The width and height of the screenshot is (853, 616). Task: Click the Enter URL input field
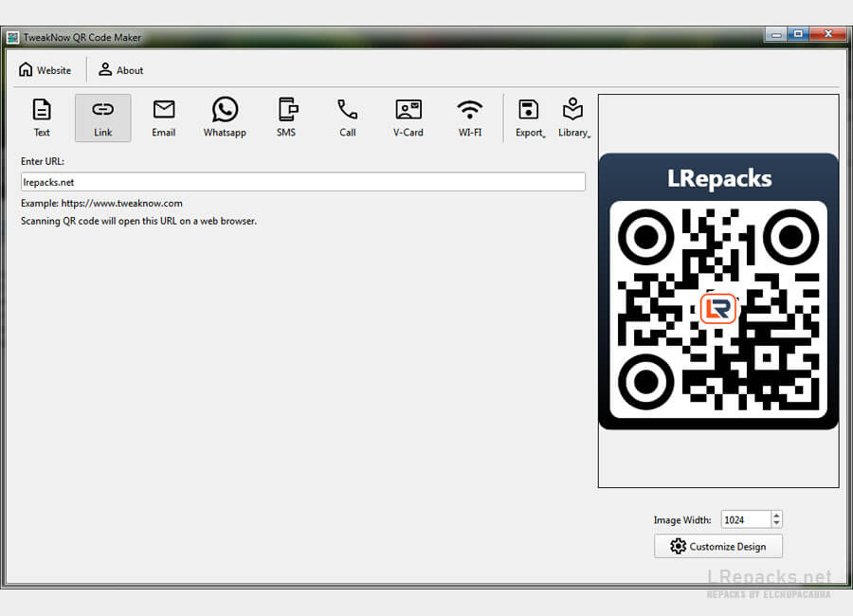303,182
